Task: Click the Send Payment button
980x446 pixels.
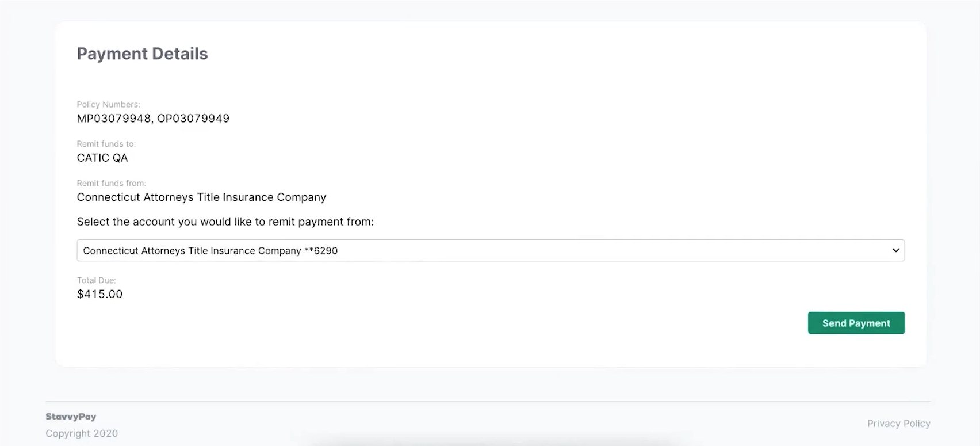Action: coord(856,323)
